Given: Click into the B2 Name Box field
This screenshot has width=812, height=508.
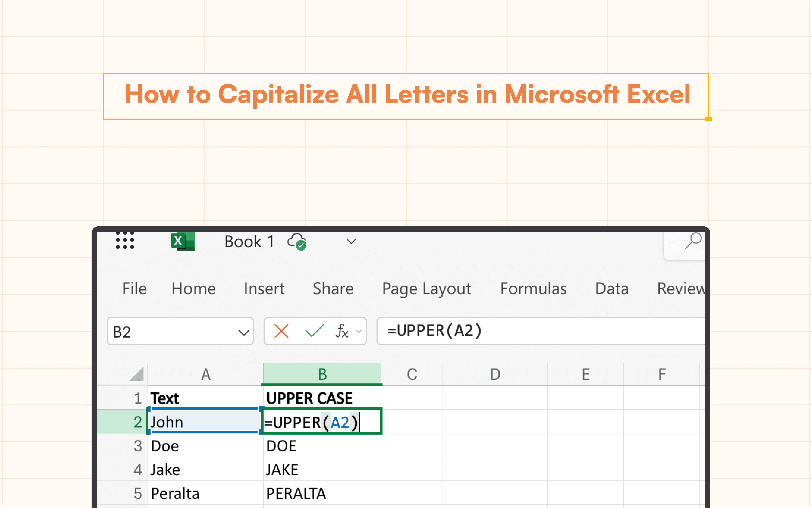Looking at the screenshot, I should pos(180,331).
